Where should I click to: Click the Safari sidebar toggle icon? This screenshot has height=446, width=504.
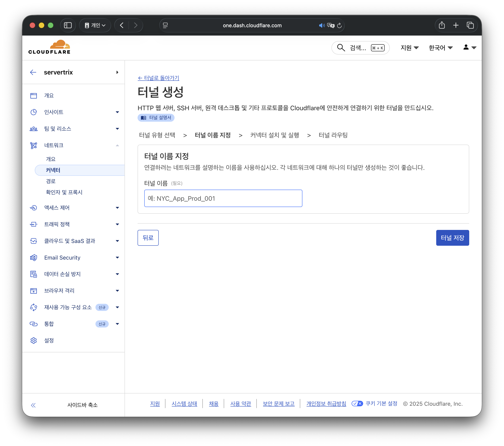[68, 25]
